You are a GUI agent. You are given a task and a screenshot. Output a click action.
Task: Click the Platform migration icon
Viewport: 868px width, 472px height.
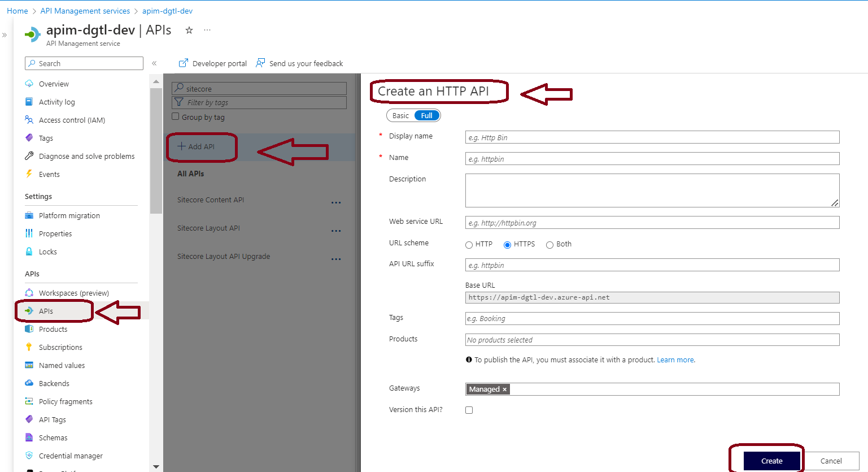pyautogui.click(x=29, y=215)
